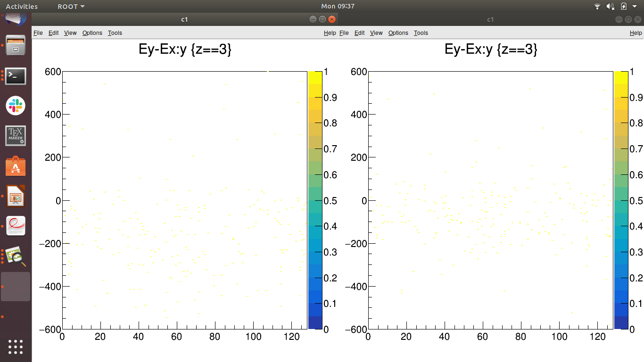Maximize the left c1 canvas window

point(322,19)
